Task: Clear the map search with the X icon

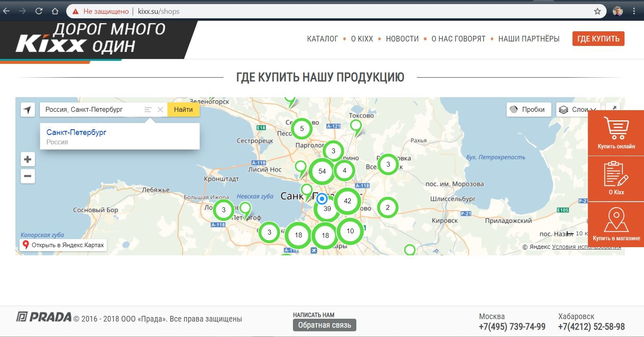Action: [x=160, y=109]
